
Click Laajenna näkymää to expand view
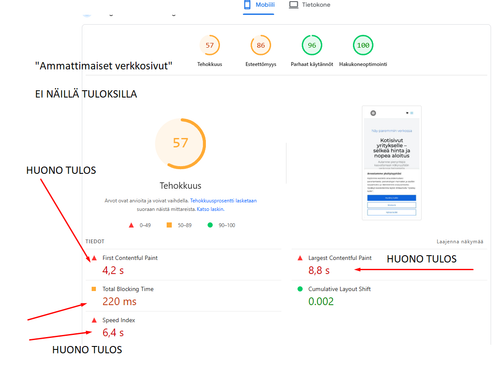460,241
